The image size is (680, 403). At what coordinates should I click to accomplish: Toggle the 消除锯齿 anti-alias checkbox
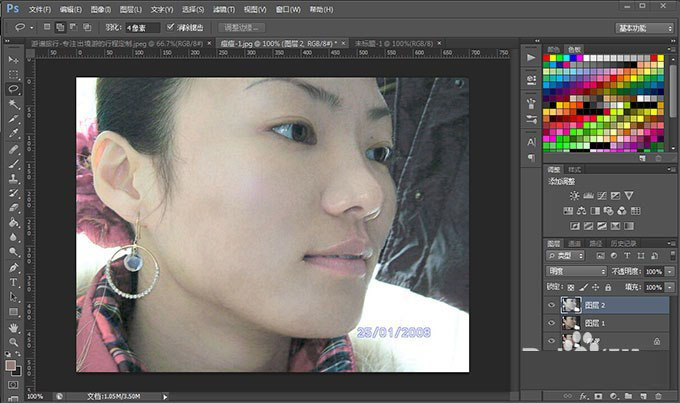[x=171, y=28]
